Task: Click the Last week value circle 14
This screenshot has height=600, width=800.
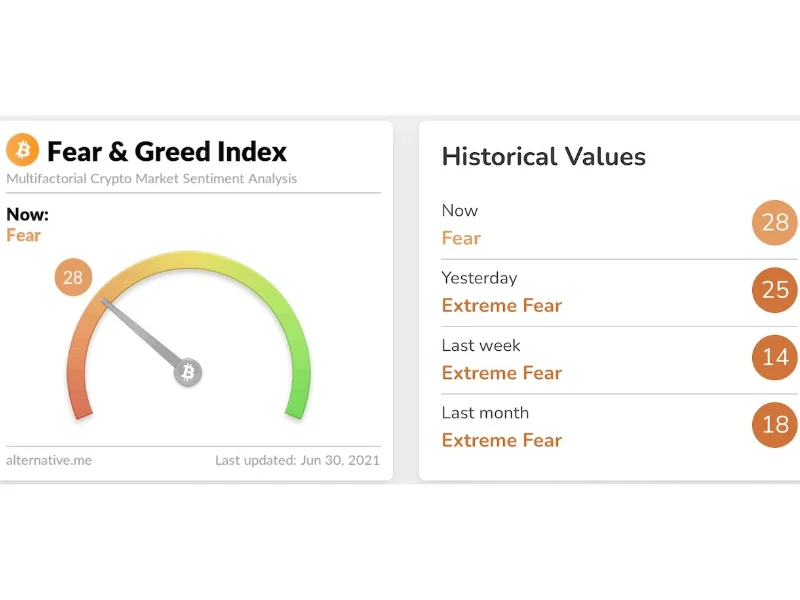Action: (x=775, y=357)
